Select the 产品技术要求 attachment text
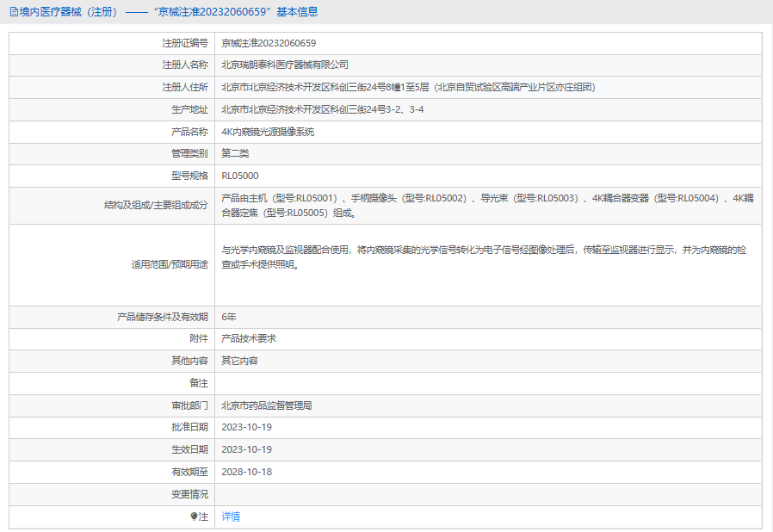 (x=249, y=338)
